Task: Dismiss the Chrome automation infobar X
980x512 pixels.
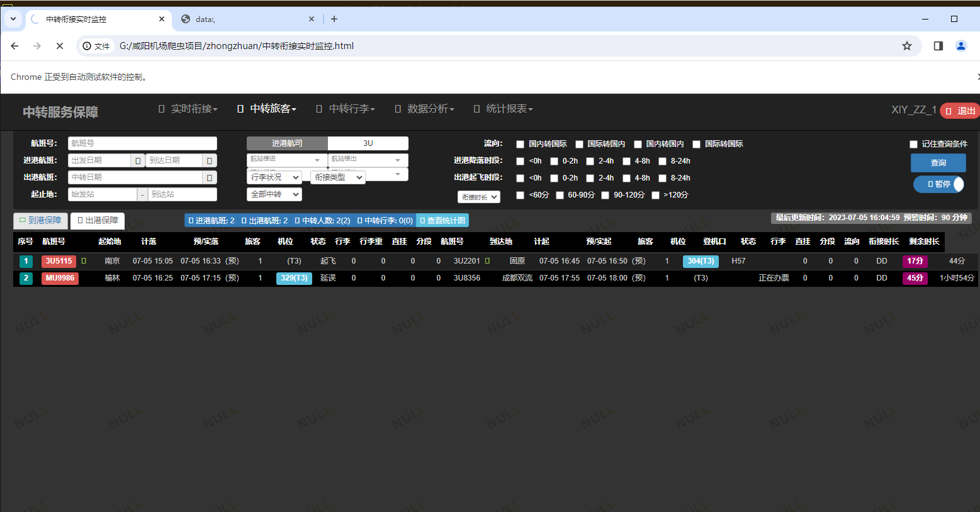Action: click(977, 77)
